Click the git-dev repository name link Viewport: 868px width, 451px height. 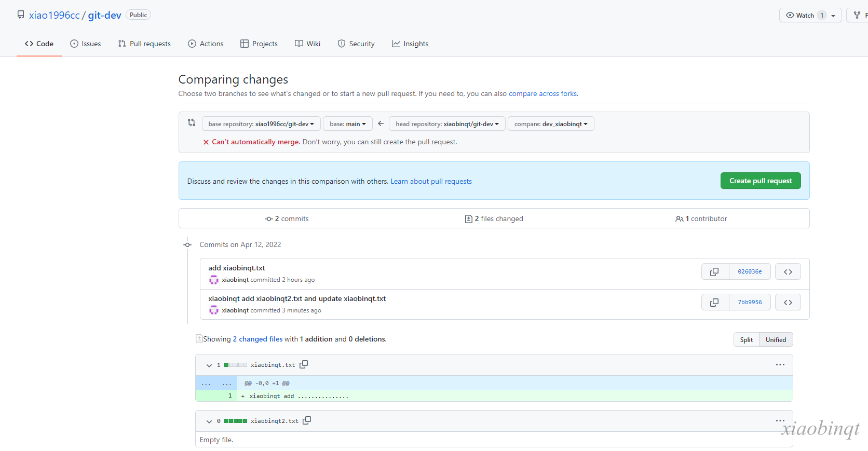tap(104, 15)
